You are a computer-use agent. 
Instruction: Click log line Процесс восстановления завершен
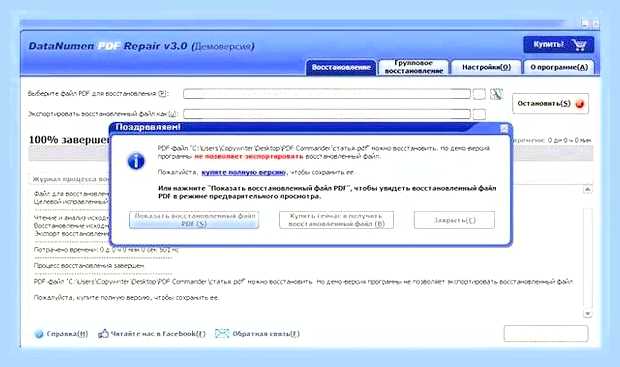(89, 266)
